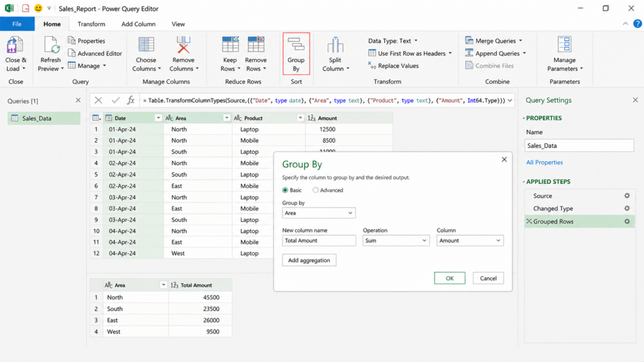This screenshot has width=644, height=362.
Task: Expand the formula bar chevron
Action: [509, 100]
